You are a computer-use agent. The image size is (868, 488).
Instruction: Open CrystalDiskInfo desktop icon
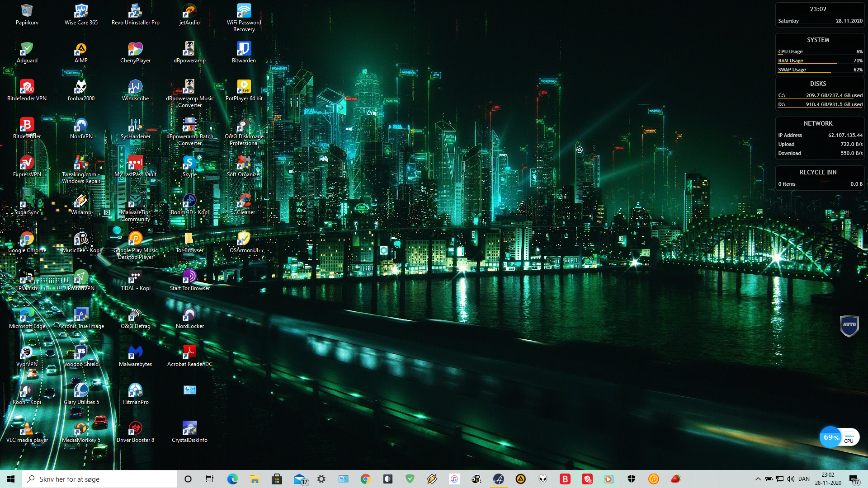coord(189,428)
